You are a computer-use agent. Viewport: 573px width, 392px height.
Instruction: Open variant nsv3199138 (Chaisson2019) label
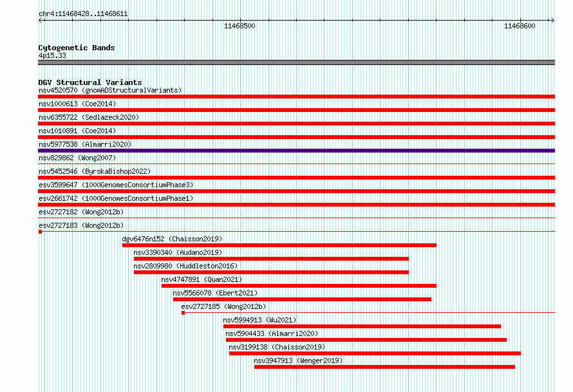(277, 347)
